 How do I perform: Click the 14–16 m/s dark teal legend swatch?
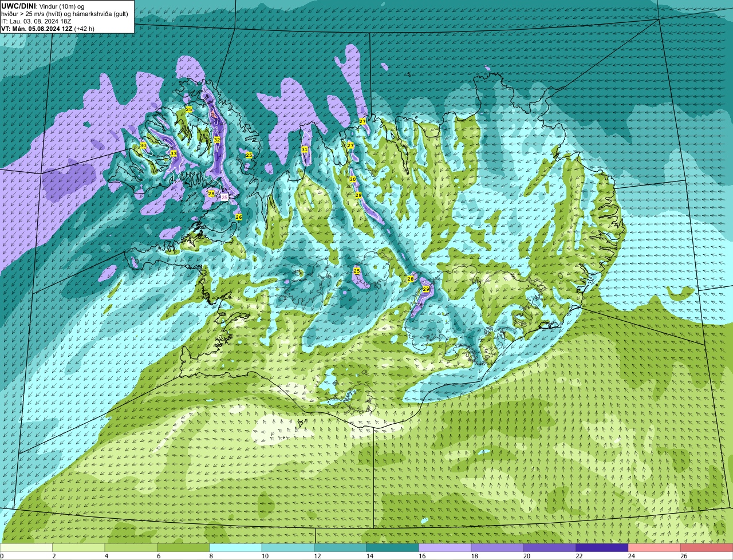point(393,547)
